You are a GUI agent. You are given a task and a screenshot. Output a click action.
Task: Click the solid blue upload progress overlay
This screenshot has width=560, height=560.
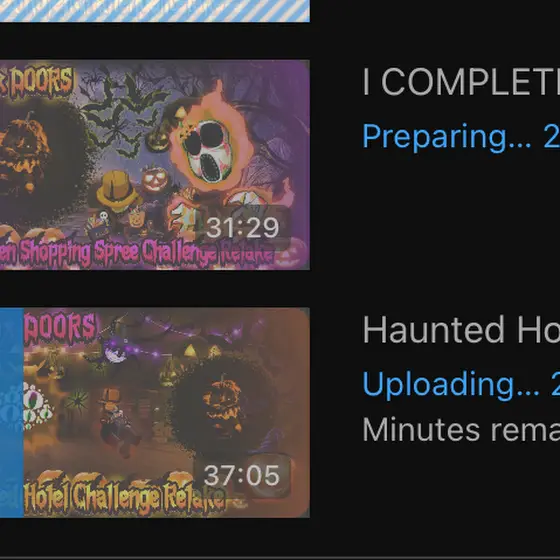coord(12,412)
